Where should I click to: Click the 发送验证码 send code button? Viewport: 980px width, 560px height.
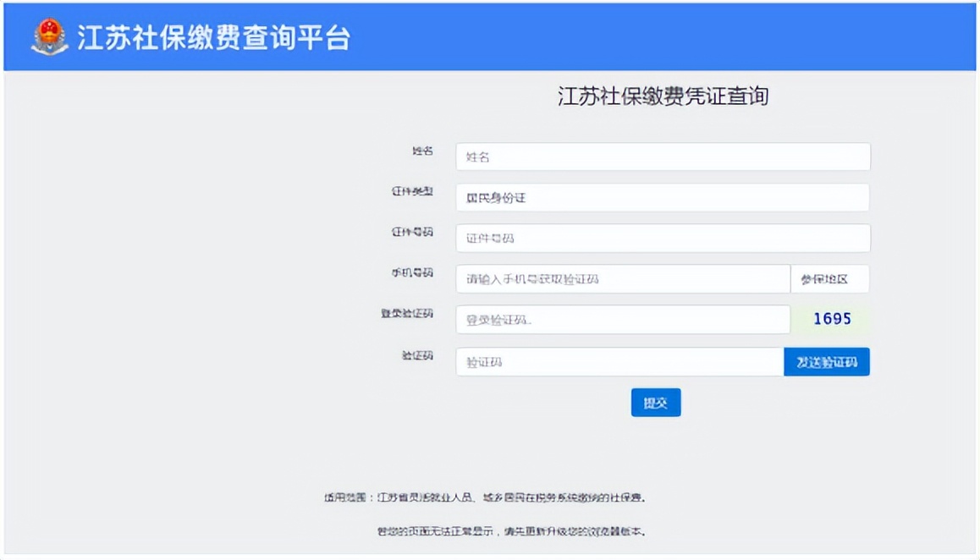pos(826,361)
